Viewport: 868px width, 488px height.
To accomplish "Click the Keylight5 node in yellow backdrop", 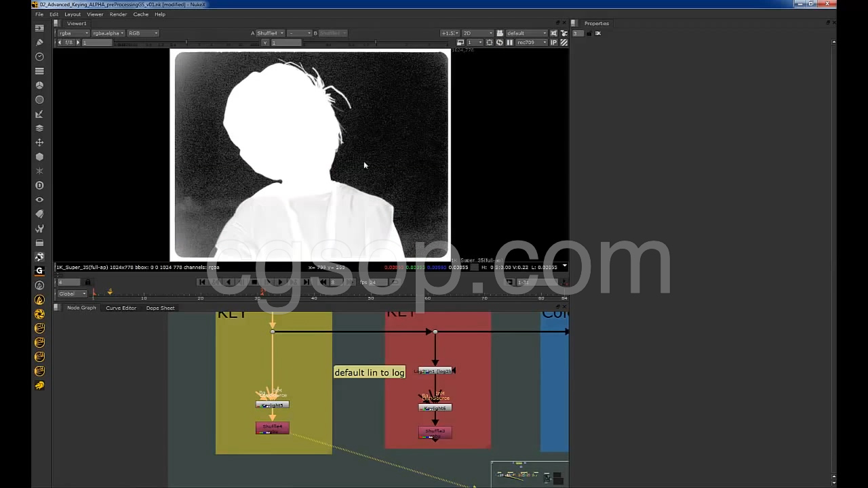I will point(272,405).
